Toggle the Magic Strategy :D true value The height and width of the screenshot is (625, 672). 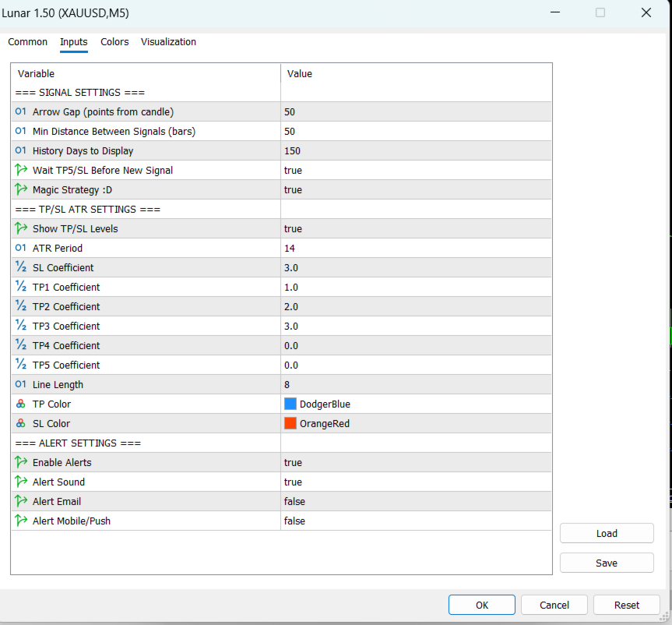point(416,189)
